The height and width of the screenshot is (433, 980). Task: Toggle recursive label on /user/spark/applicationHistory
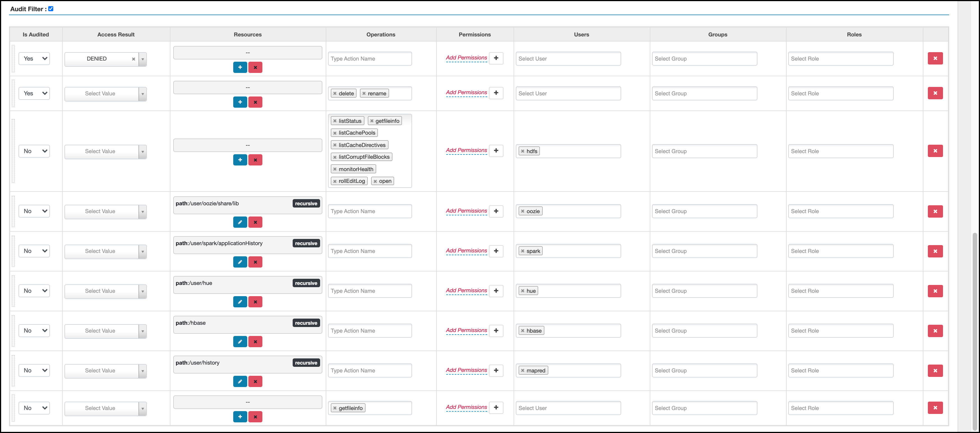pos(306,243)
